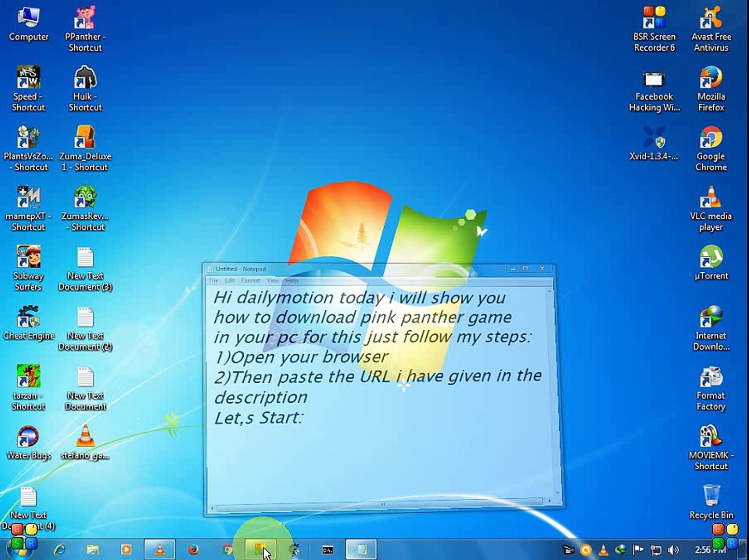Select the Hulk shortcut icon
The height and width of the screenshot is (560, 749).
(x=85, y=89)
